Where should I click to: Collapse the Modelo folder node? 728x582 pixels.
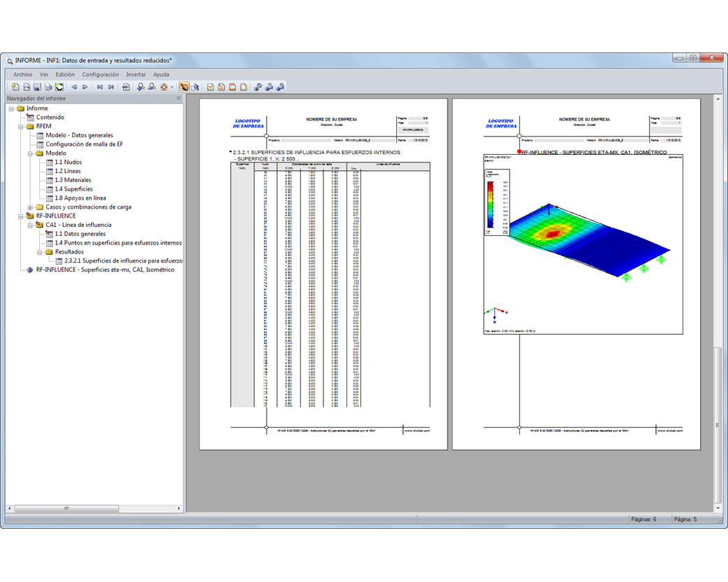pos(30,153)
